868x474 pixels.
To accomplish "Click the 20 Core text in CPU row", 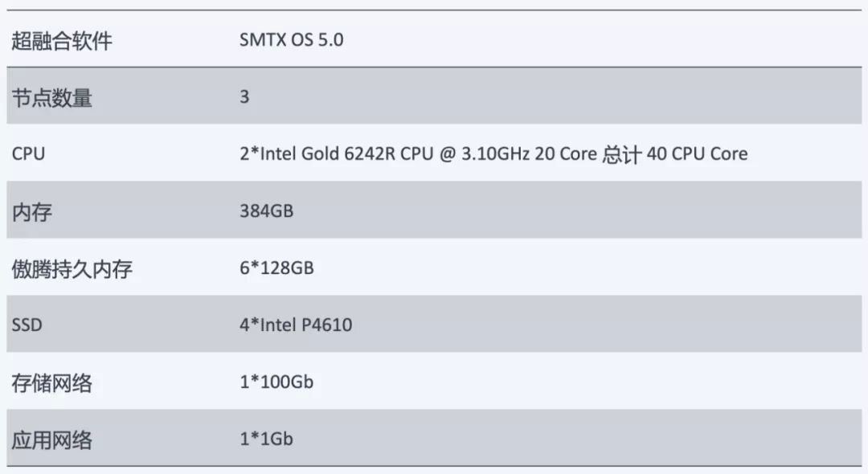I will [x=566, y=153].
